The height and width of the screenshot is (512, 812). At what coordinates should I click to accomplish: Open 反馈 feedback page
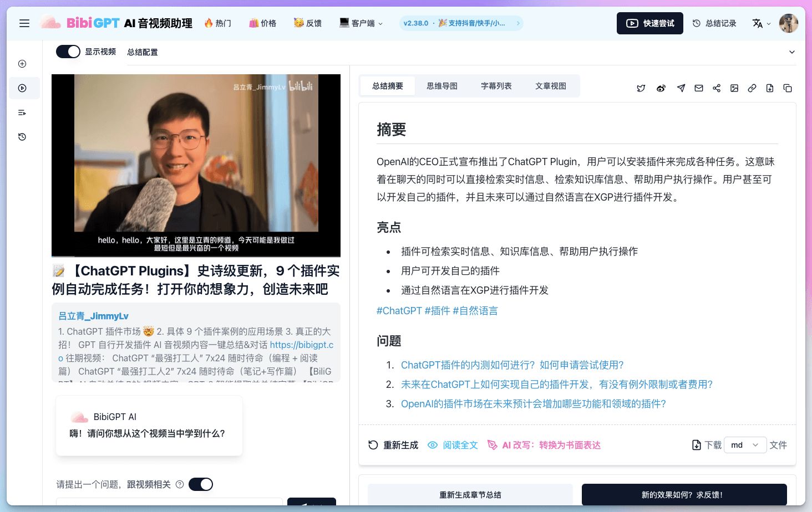coord(308,23)
